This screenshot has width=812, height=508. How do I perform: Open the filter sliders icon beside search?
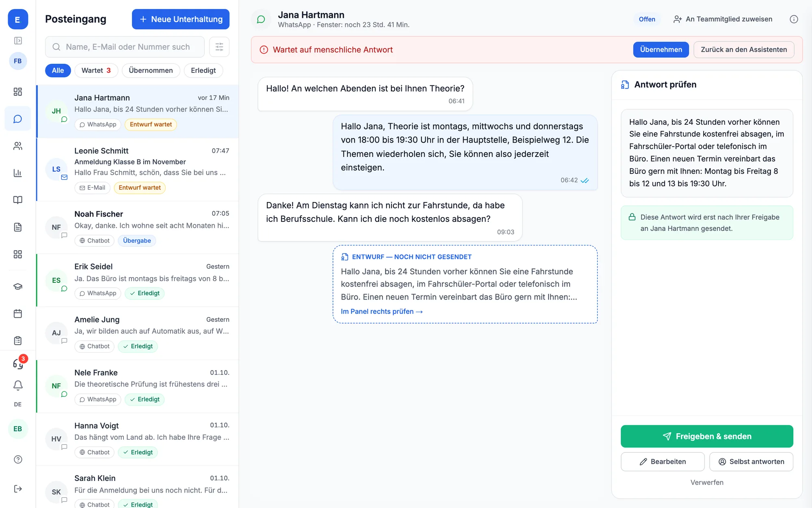(219, 47)
